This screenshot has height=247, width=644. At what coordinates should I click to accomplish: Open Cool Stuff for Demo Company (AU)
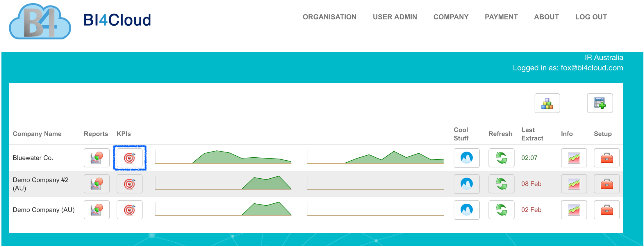tap(466, 209)
